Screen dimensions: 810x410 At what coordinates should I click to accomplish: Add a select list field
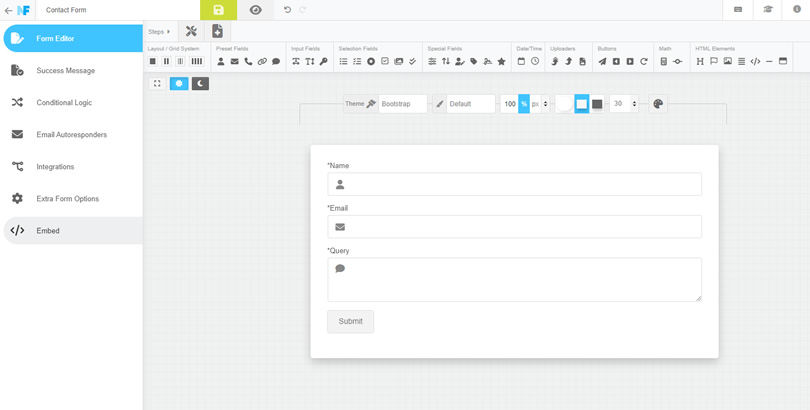[x=344, y=61]
